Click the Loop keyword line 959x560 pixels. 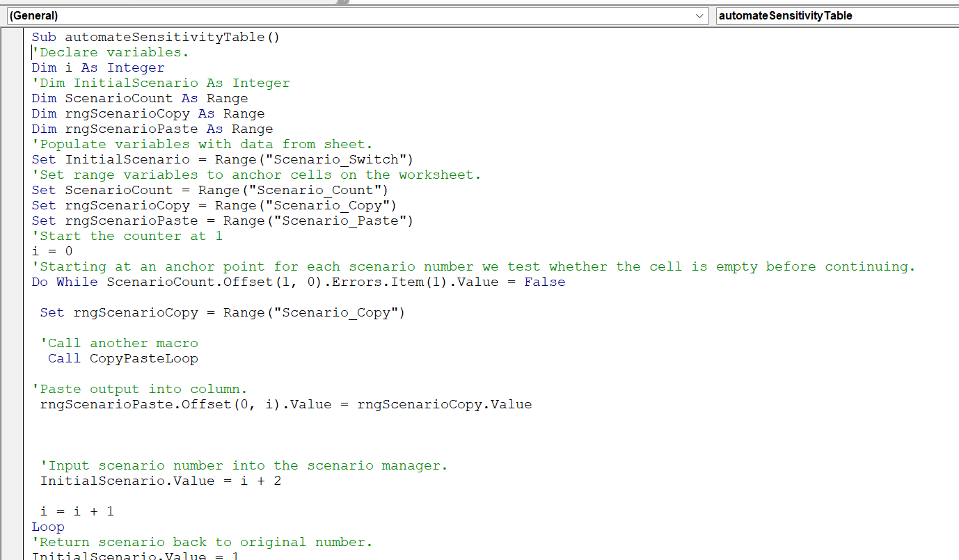[48, 527]
